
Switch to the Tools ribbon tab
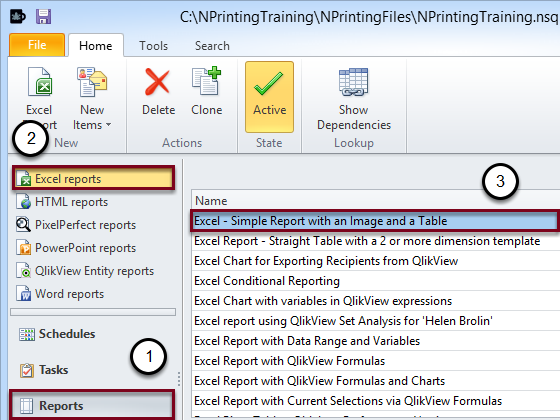(154, 46)
